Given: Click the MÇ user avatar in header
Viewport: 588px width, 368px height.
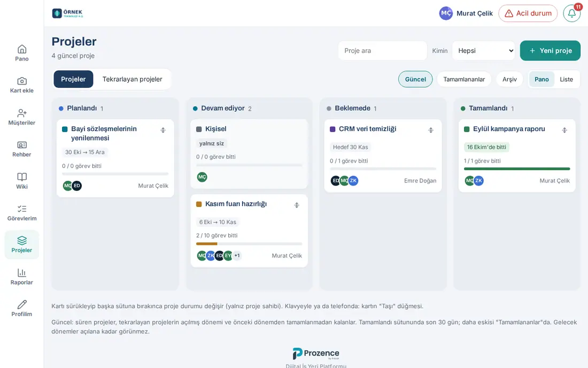Looking at the screenshot, I should (x=446, y=13).
